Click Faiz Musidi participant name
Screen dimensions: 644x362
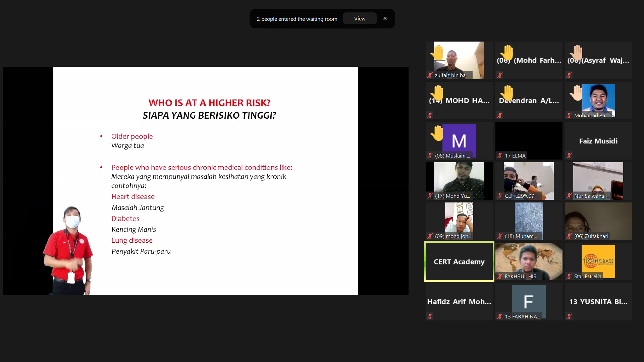[x=598, y=141]
